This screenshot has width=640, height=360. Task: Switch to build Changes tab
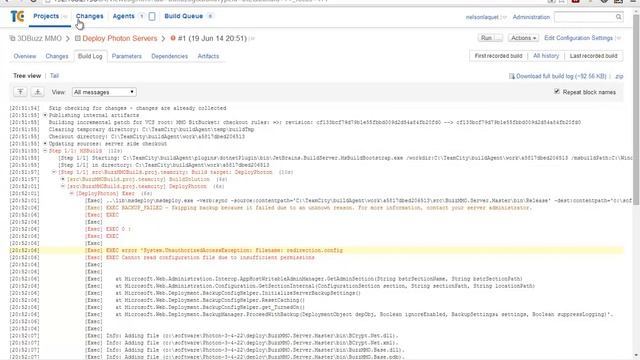click(x=57, y=56)
